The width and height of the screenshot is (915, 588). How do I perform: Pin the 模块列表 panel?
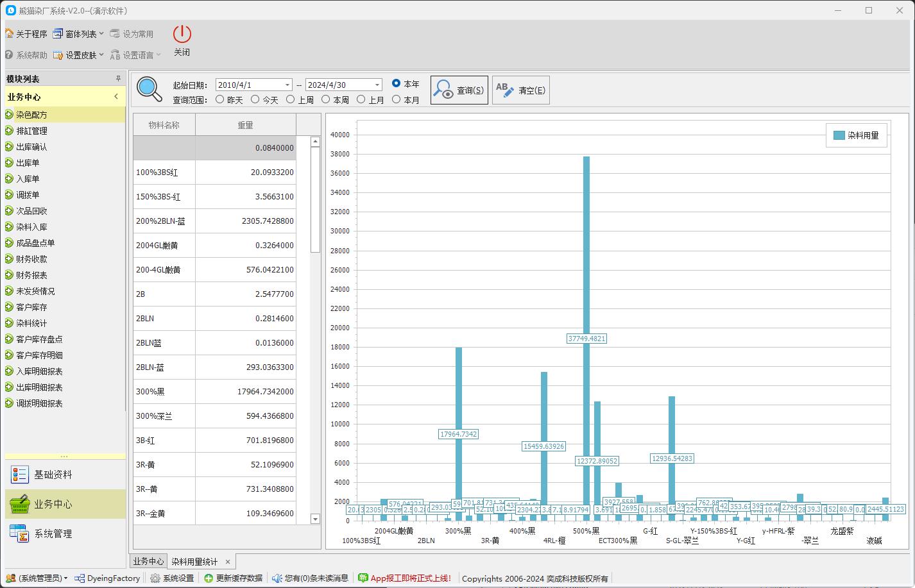pyautogui.click(x=118, y=79)
